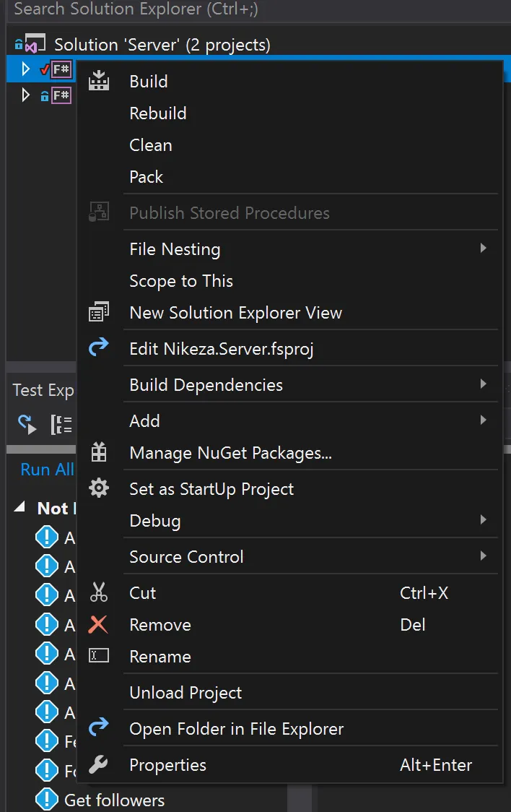The width and height of the screenshot is (511, 812).
Task: Expand the first F# project node
Action: pos(26,69)
